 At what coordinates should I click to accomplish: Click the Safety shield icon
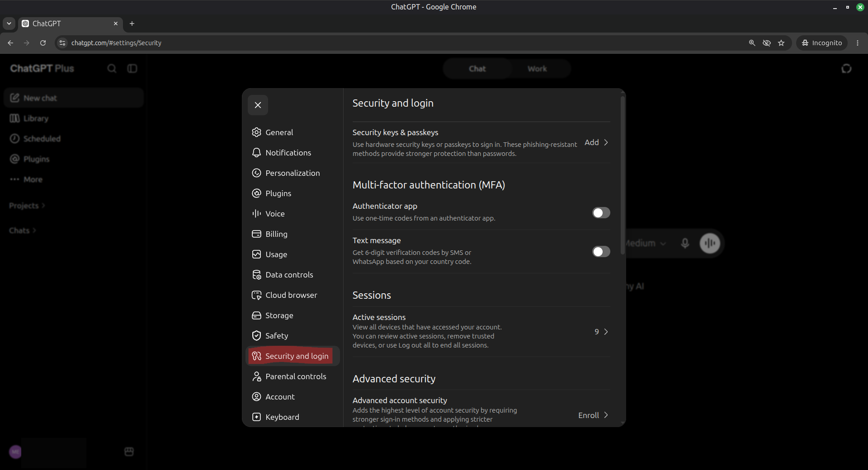tap(256, 336)
